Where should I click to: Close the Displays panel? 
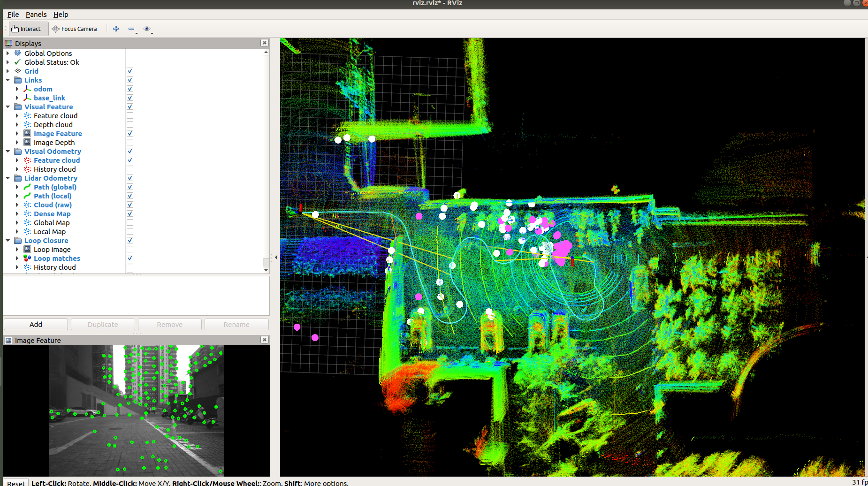click(265, 43)
